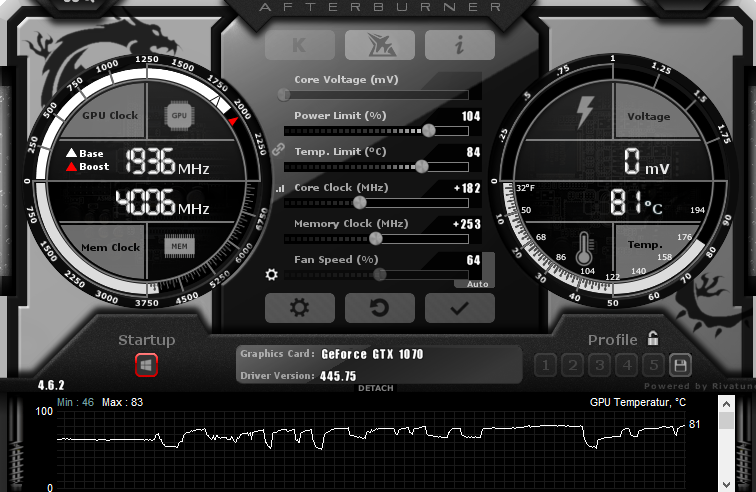
Task: Click the profile padlock icon
Action: 653,339
